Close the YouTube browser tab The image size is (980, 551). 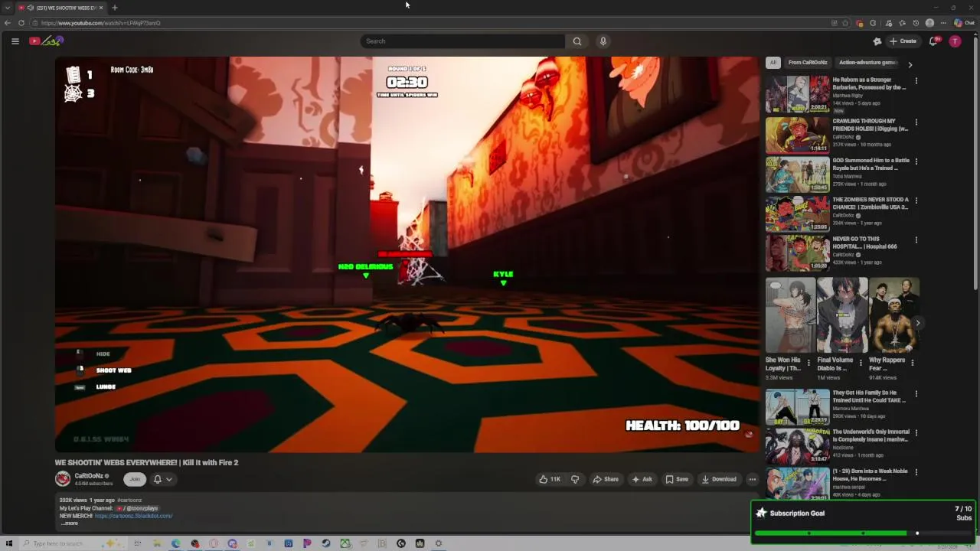[101, 8]
